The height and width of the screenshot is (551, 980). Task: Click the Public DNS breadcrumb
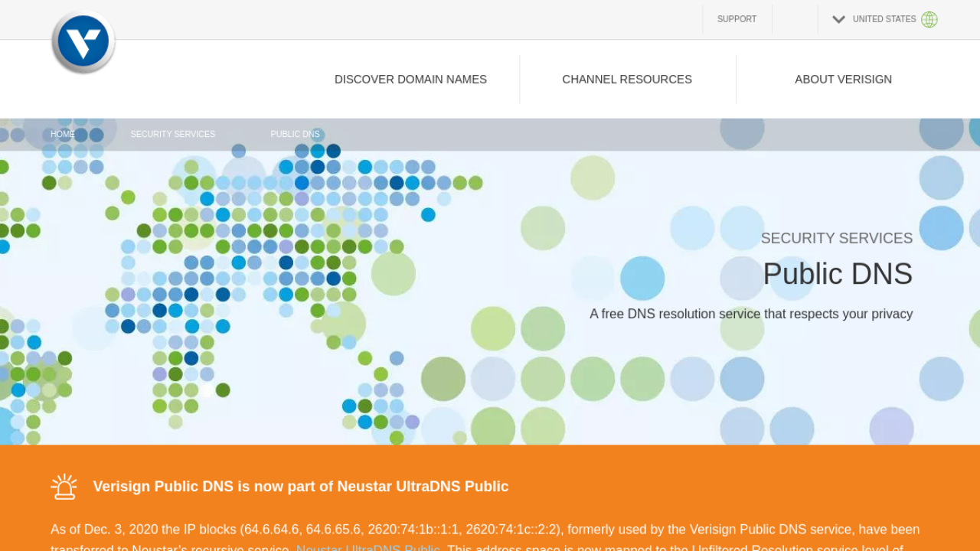[295, 134]
